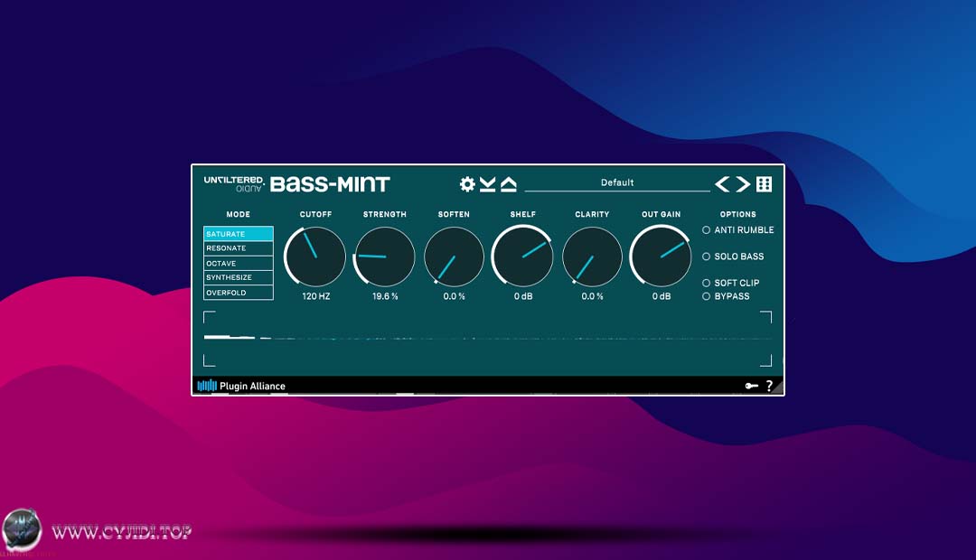Toggle the BYPASS option

(726, 296)
